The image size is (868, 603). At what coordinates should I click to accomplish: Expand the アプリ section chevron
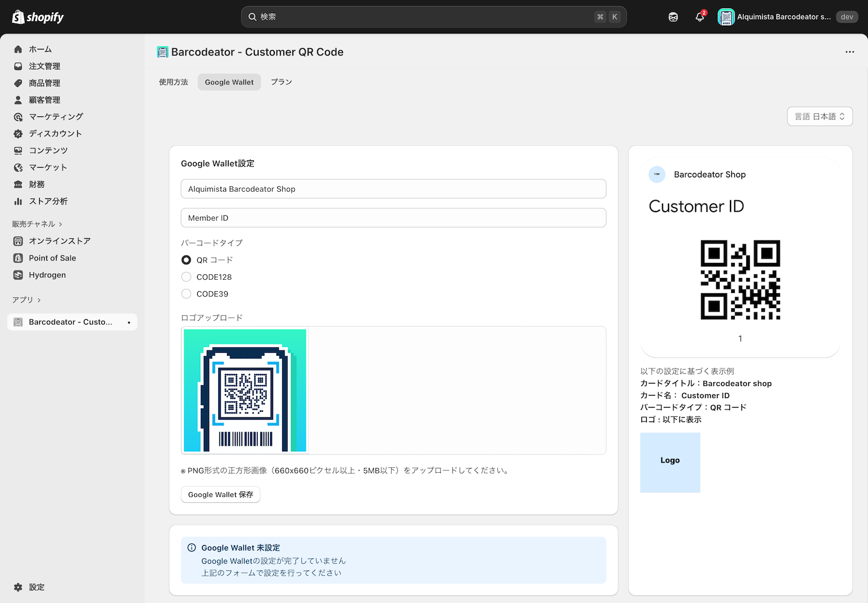[39, 300]
